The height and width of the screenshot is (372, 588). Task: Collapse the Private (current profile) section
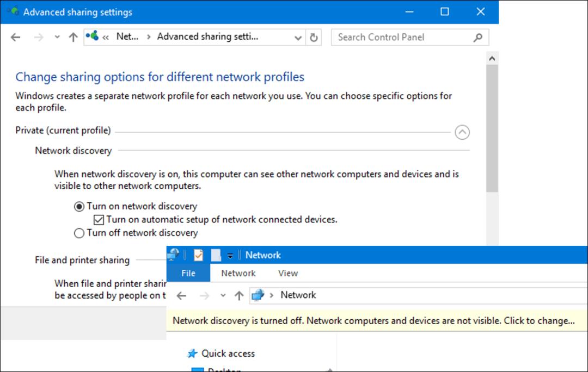pyautogui.click(x=462, y=132)
